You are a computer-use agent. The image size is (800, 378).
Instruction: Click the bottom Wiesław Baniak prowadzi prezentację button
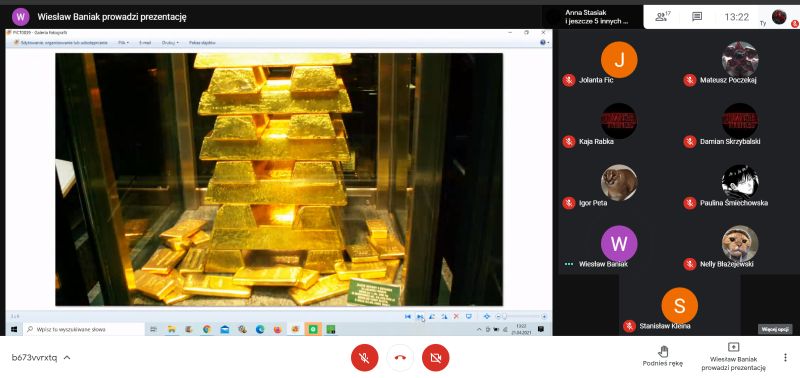tap(733, 357)
